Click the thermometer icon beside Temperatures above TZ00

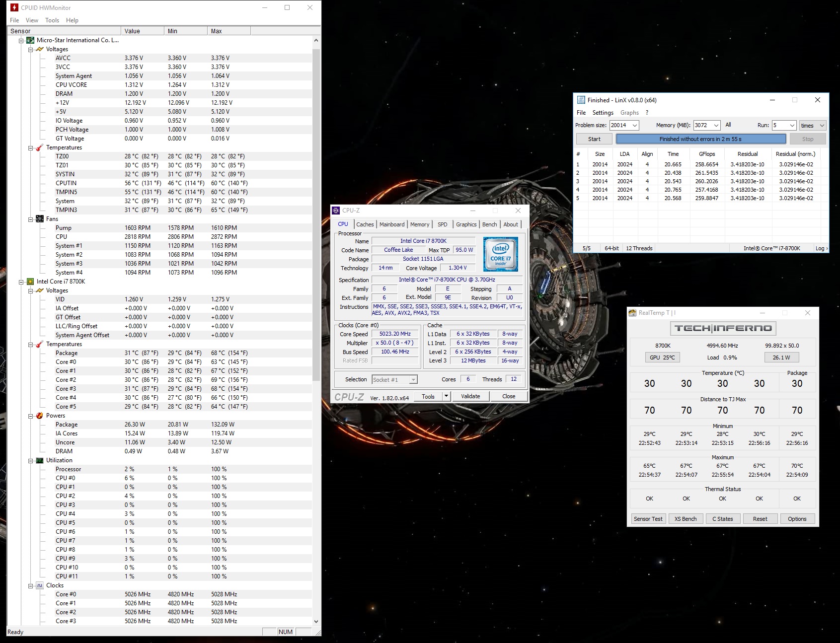point(40,147)
